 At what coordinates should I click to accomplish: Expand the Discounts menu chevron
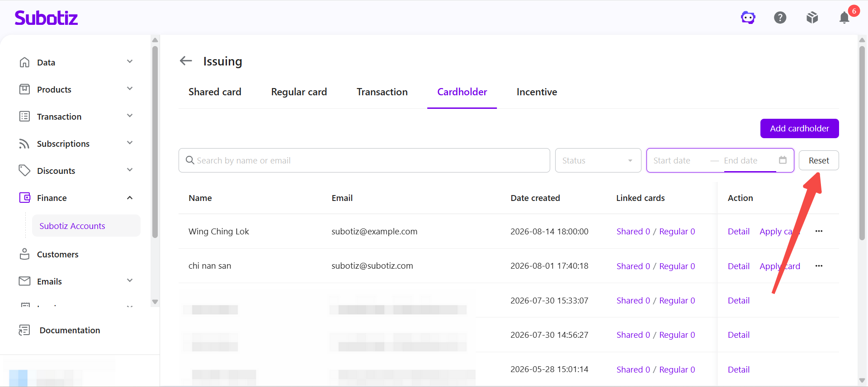[130, 170]
